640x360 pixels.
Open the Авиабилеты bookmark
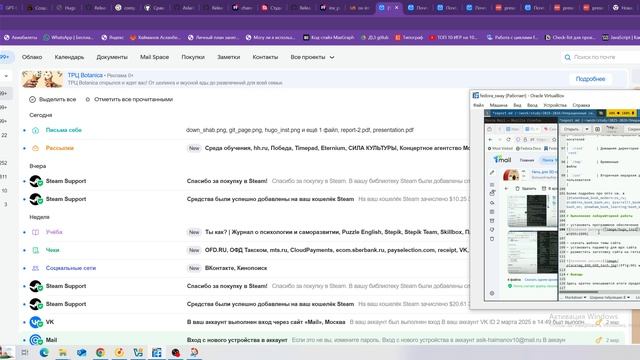(20, 37)
